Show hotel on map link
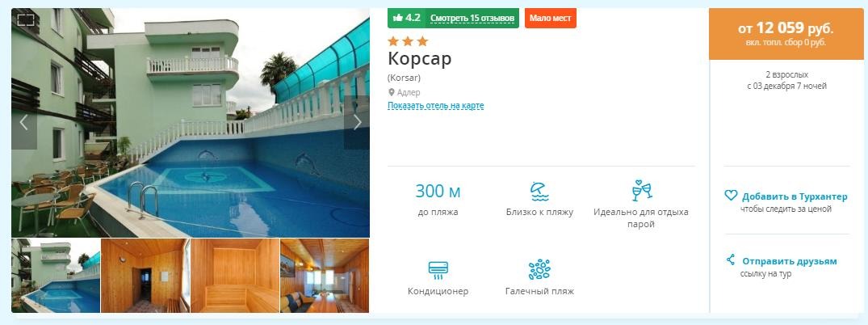Viewport: 868px width, 325px height. [436, 105]
